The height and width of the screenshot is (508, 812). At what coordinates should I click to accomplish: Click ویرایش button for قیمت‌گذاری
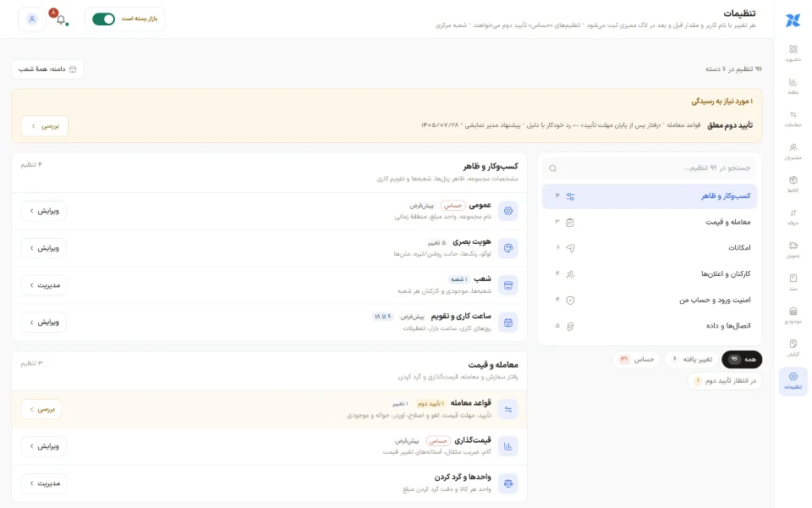pos(44,446)
